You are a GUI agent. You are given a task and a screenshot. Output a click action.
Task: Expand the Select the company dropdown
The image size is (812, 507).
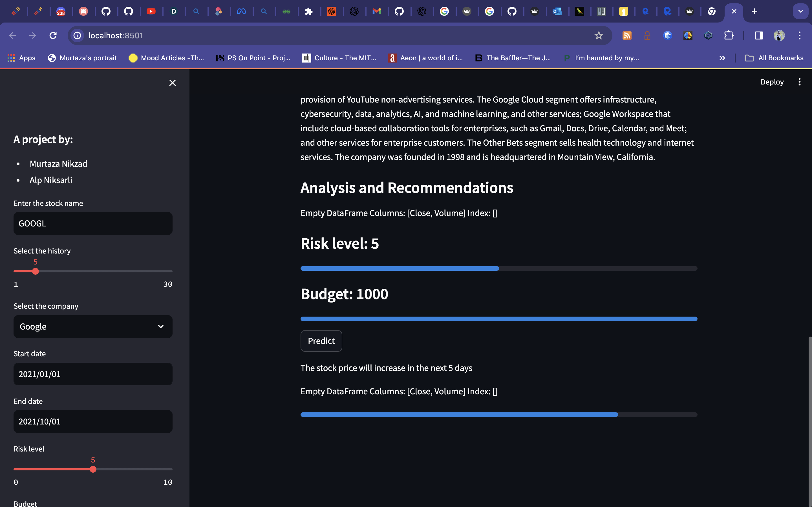click(x=93, y=327)
